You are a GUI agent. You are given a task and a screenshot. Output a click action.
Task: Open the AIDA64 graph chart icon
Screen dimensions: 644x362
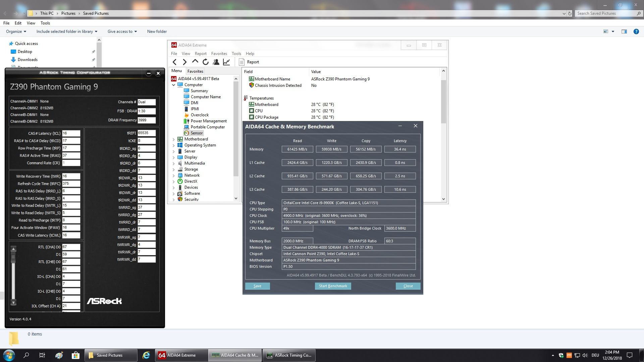(x=226, y=62)
